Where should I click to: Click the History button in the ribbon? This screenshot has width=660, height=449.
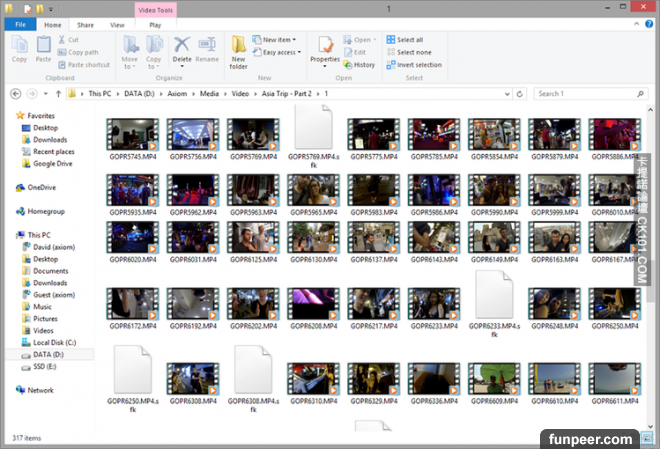coord(360,65)
